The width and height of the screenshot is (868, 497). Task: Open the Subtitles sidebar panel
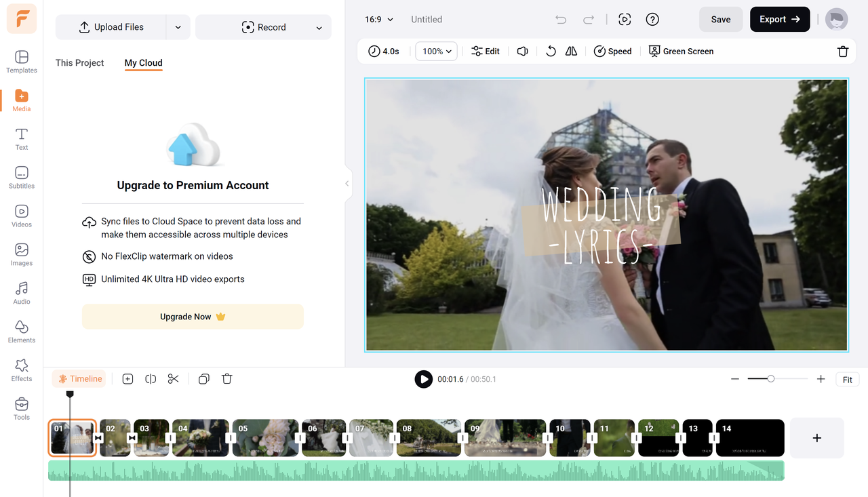coord(22,178)
